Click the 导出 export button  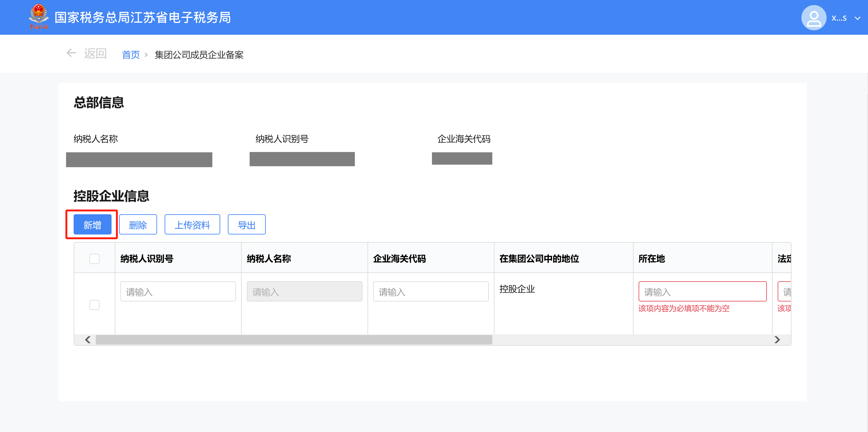pyautogui.click(x=246, y=225)
